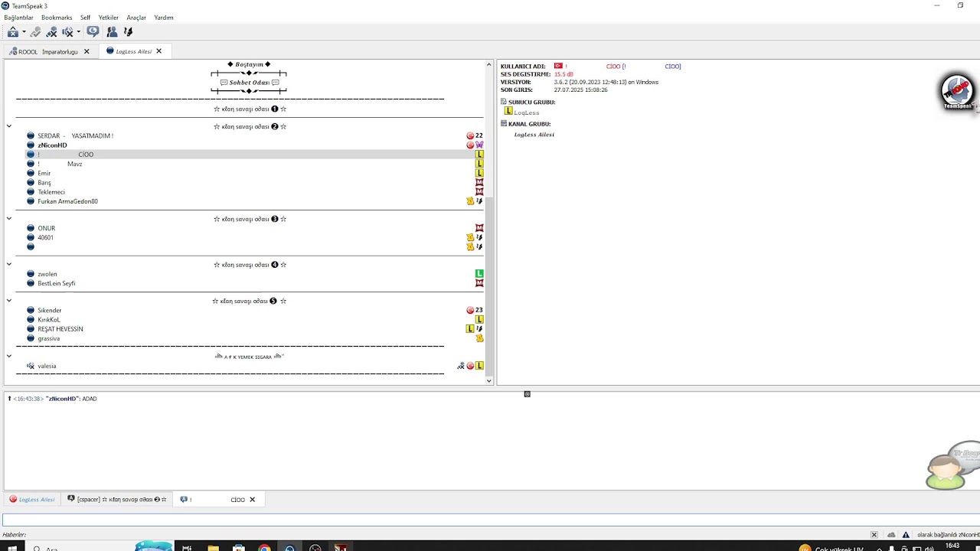Image resolution: width=980 pixels, height=551 pixels.
Task: Switch to the ROOOL Imparatorlugu server tab
Action: [48, 51]
